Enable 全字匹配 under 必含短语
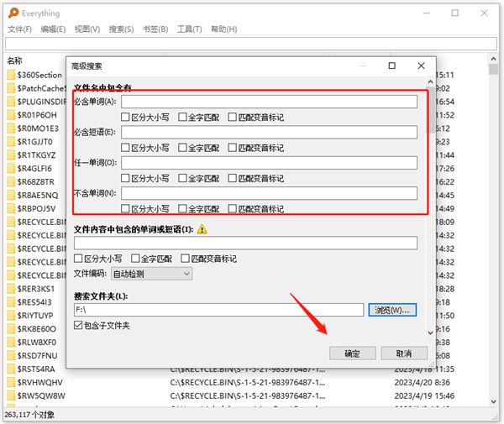Viewport: 504px width, 424px height. coord(182,148)
